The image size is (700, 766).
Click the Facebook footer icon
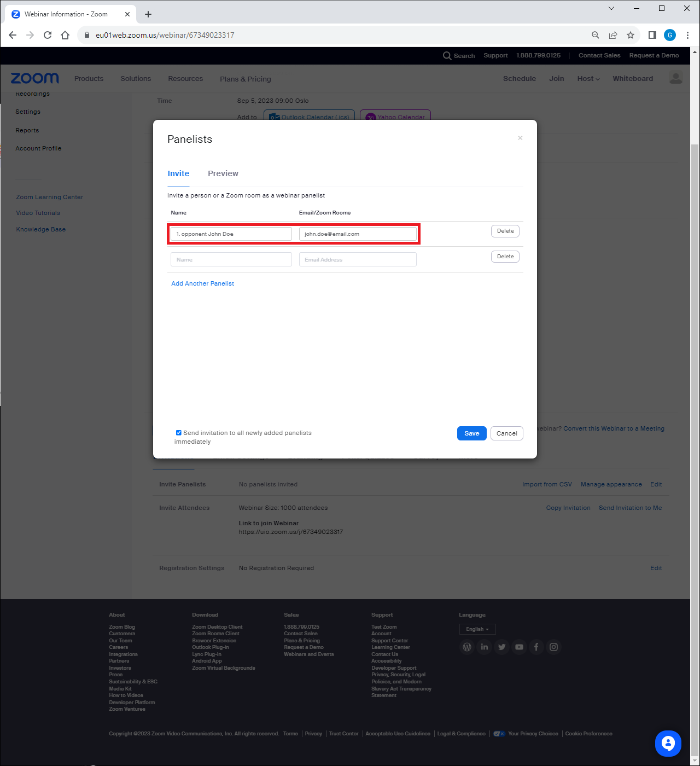click(x=536, y=647)
